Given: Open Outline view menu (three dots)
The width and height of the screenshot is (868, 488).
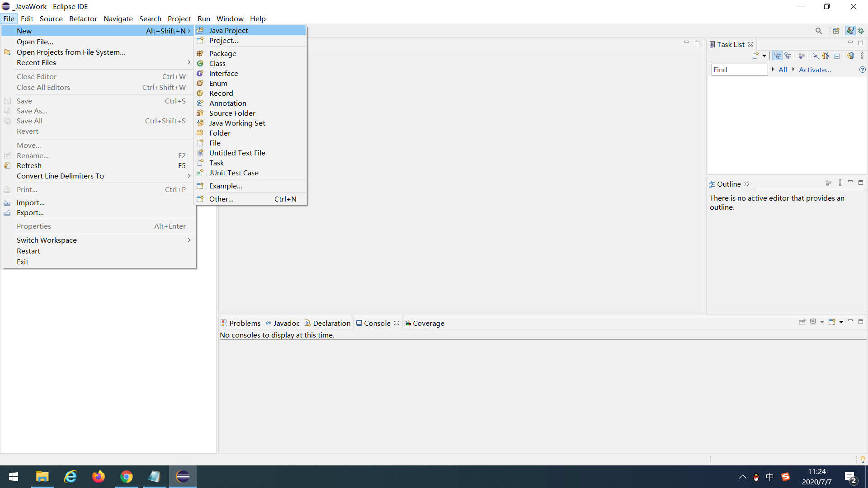Looking at the screenshot, I should [x=840, y=183].
